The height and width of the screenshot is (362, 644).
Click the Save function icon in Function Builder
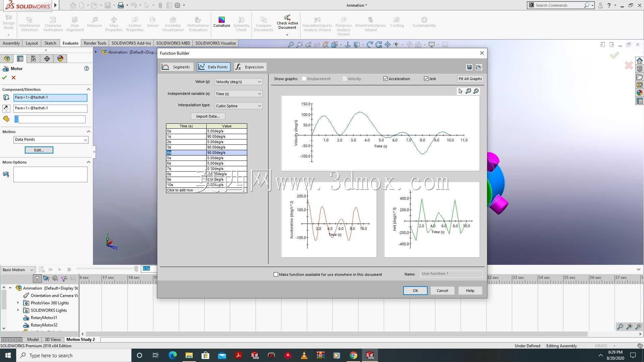[x=469, y=67]
